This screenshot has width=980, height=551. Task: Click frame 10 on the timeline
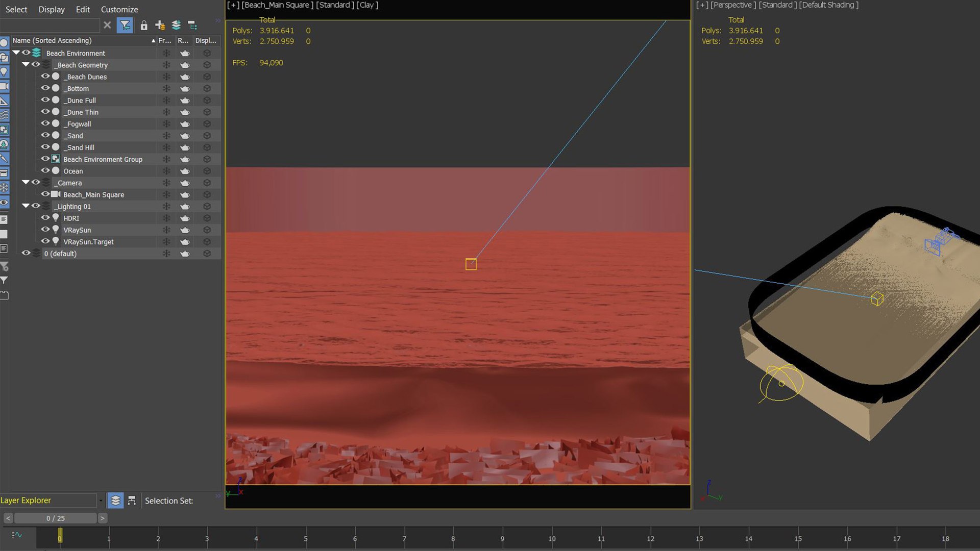click(552, 538)
